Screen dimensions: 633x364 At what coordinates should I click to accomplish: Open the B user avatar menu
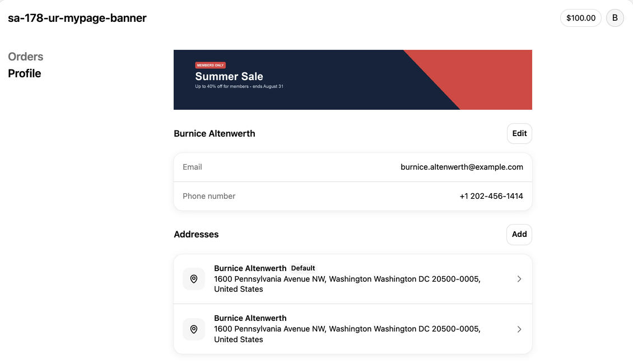point(615,18)
